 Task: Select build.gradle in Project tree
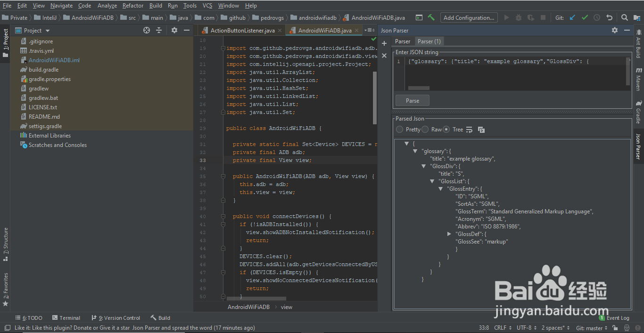coord(43,70)
